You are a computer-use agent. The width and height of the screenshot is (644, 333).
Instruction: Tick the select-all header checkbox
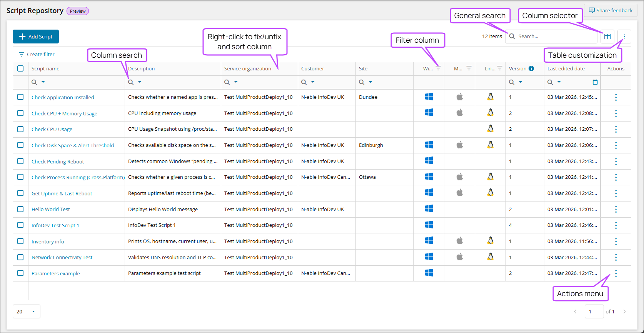click(x=20, y=68)
